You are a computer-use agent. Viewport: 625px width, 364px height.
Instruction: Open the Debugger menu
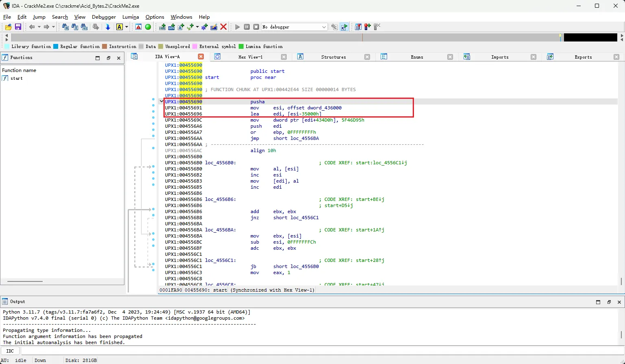(104, 17)
